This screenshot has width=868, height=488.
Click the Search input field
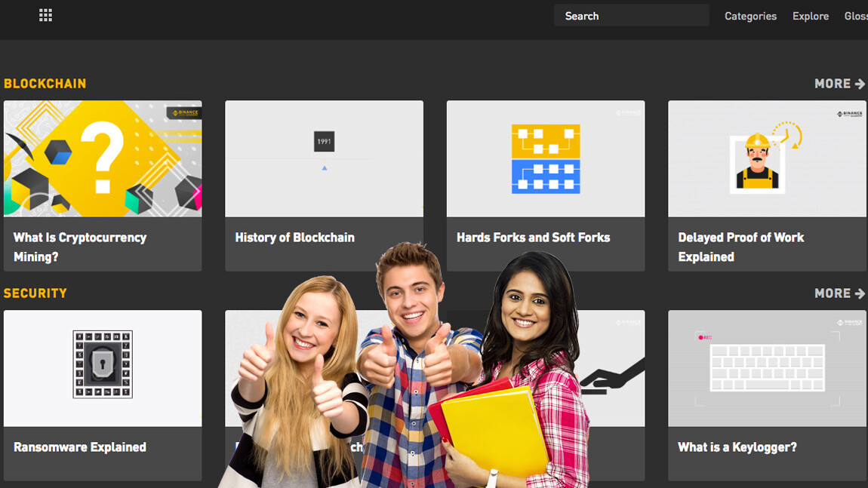pyautogui.click(x=631, y=16)
